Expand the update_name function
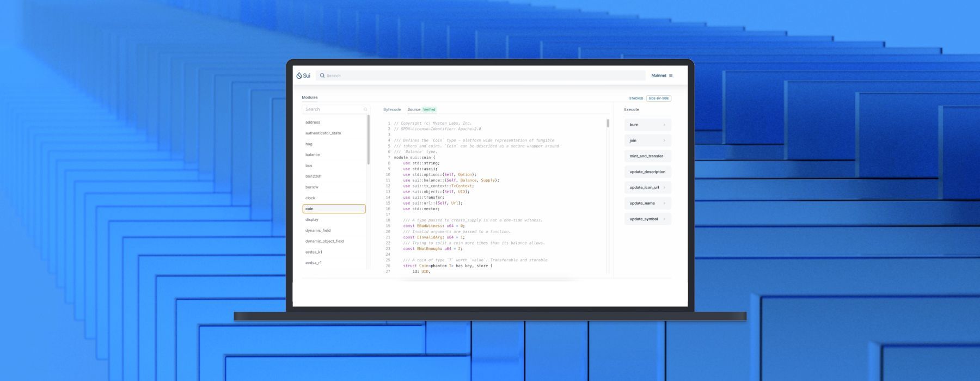This screenshot has height=381, width=980. tap(648, 203)
